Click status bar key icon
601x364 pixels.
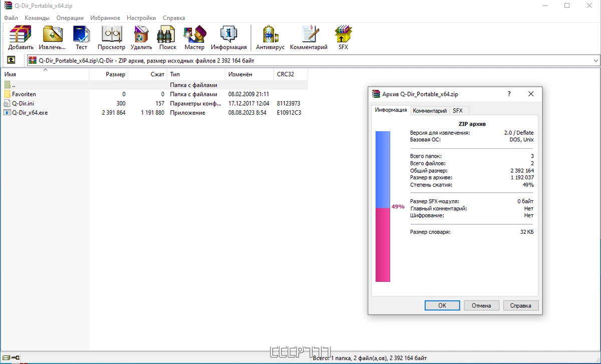[x=16, y=357]
